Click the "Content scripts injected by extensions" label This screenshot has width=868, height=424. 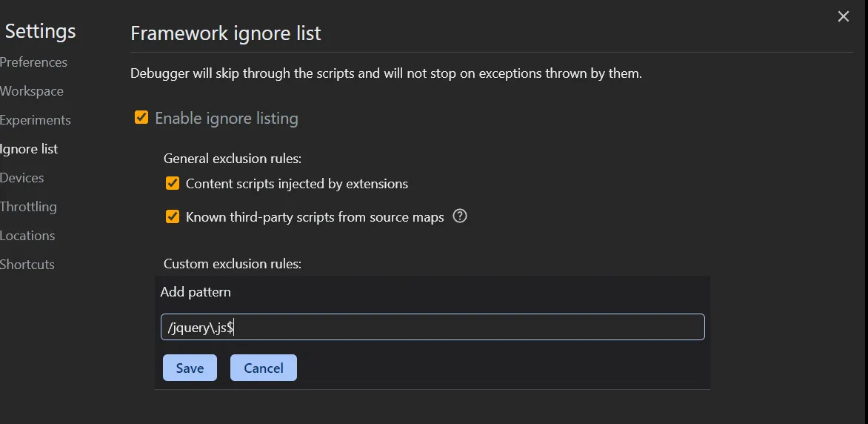pyautogui.click(x=296, y=183)
